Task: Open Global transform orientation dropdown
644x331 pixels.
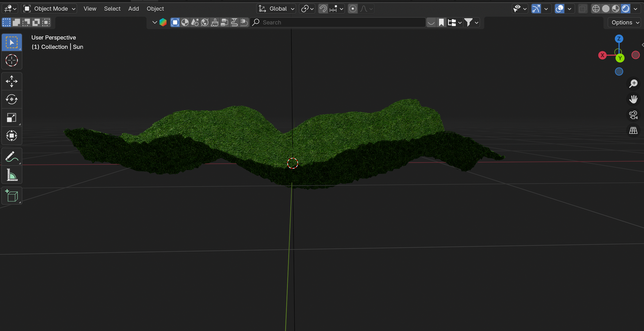Action: (x=277, y=9)
